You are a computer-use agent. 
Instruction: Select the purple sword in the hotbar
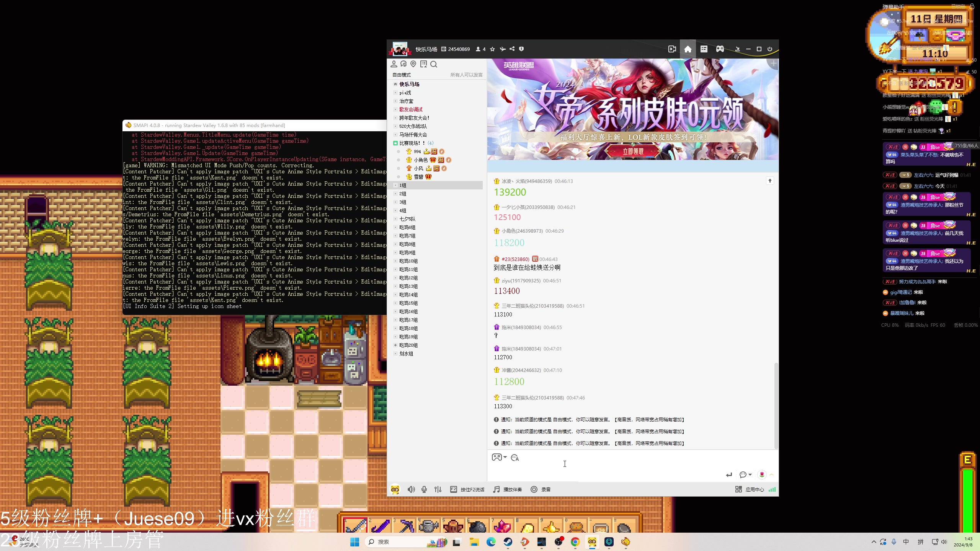click(381, 526)
